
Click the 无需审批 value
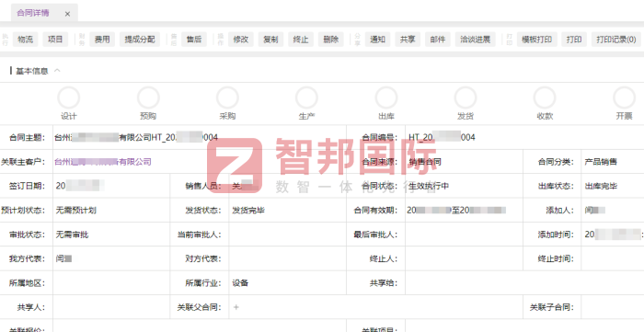click(x=73, y=235)
